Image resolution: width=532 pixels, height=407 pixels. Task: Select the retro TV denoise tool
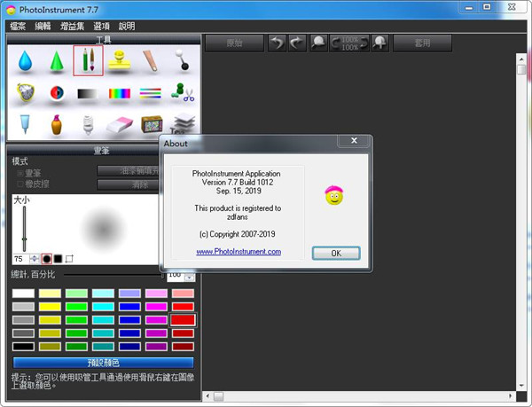(x=152, y=124)
